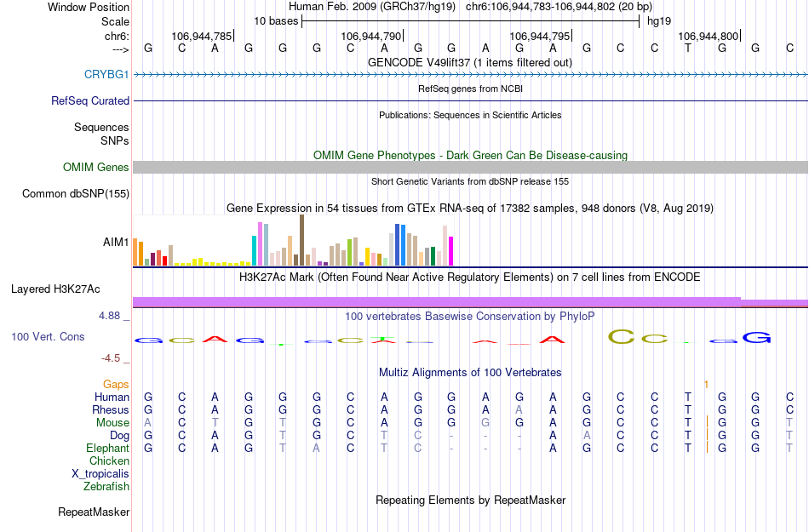Select the Dog species label
Image resolution: width=809 pixels, height=532 pixels.
pyautogui.click(x=119, y=436)
